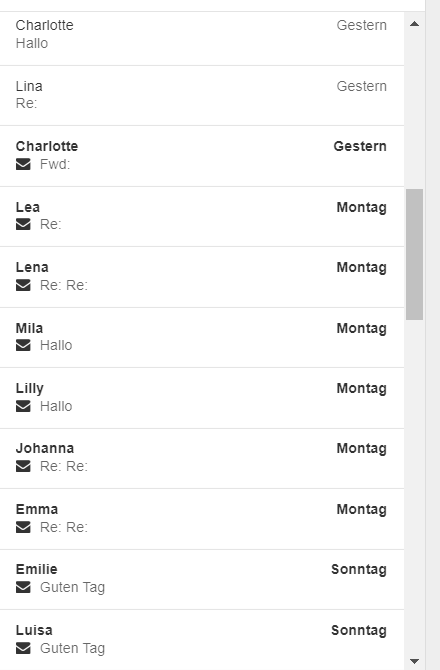The height and width of the screenshot is (670, 440).
Task: Open Luisa's Guten Tag subject
Action: (73, 648)
